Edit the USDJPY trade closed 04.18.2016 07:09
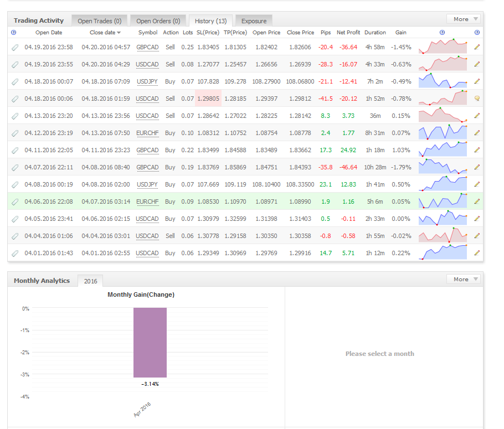Image resolution: width=504 pixels, height=429 pixels. [x=477, y=81]
